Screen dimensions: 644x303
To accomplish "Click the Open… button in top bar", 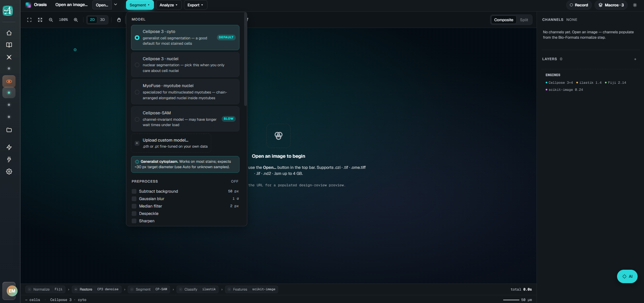I will [102, 5].
